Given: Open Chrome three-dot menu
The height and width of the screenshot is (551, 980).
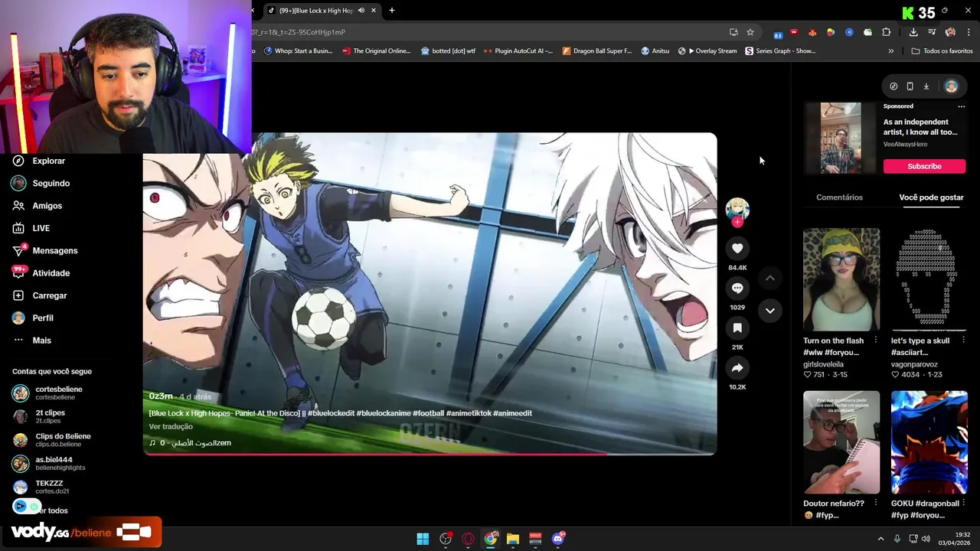Looking at the screenshot, I should 969,32.
